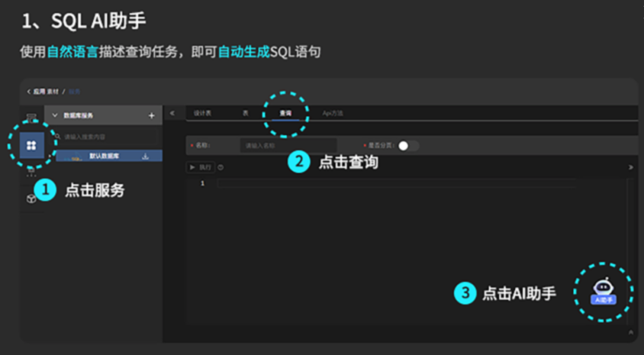
Task: Toggle the 是否分页 switch
Action: click(408, 146)
